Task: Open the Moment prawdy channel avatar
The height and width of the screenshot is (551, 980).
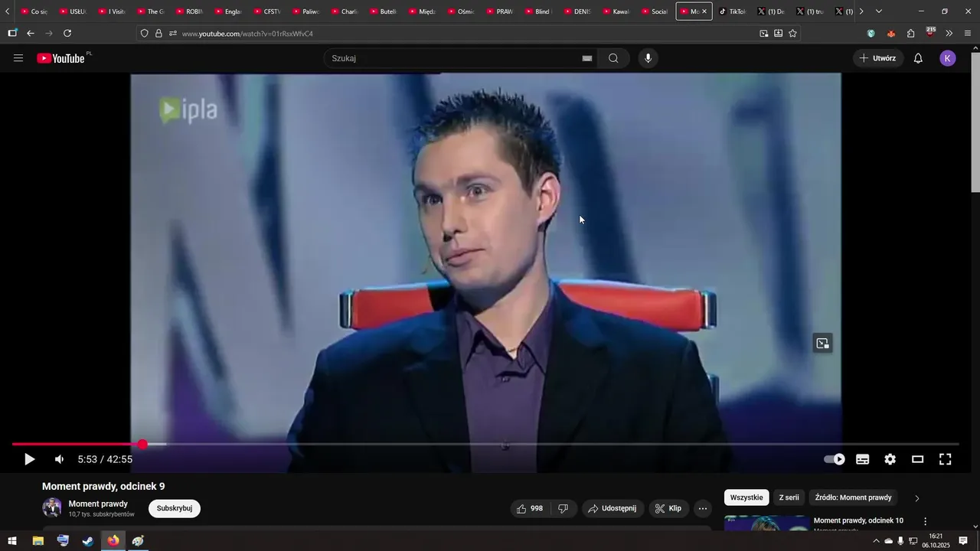Action: click(52, 507)
